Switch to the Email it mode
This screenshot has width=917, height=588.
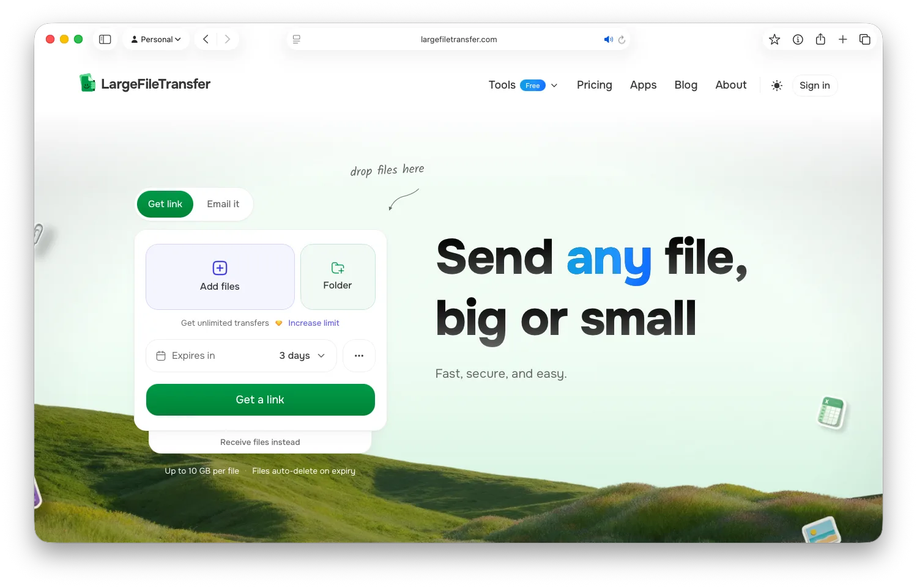click(x=223, y=204)
